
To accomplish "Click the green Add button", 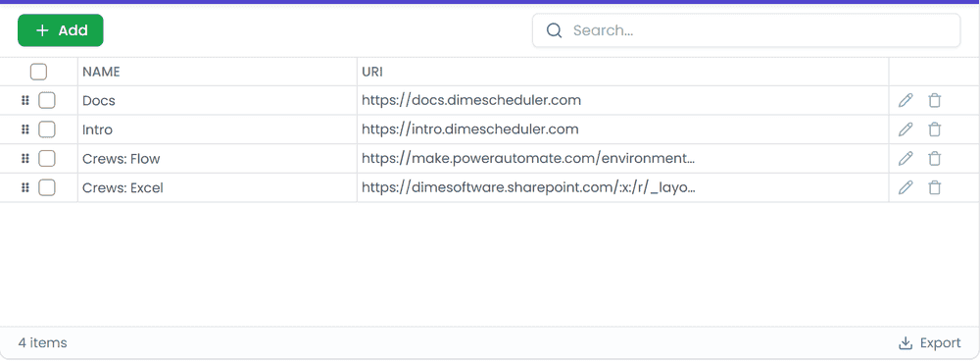I will tap(60, 30).
